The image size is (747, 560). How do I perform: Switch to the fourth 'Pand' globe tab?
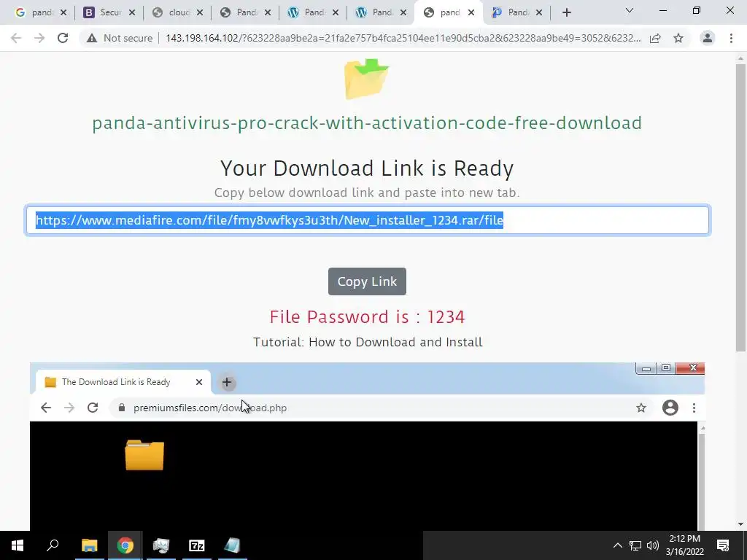[239, 13]
